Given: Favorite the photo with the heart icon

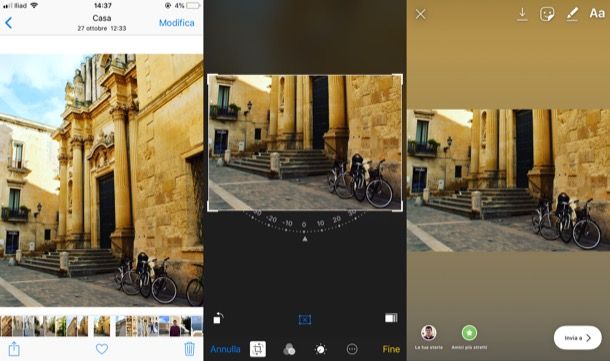Looking at the screenshot, I should pyautogui.click(x=102, y=349).
